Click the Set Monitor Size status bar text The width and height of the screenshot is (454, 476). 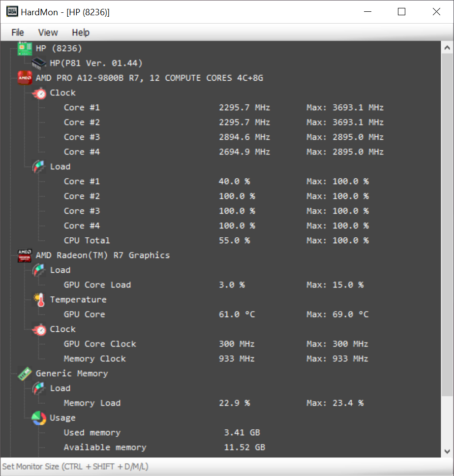tap(75, 467)
